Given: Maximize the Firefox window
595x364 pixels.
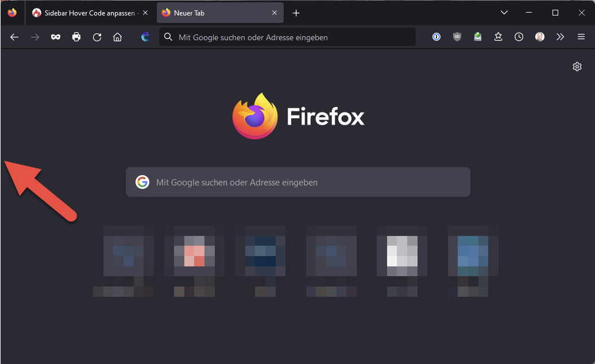Looking at the screenshot, I should [x=555, y=13].
